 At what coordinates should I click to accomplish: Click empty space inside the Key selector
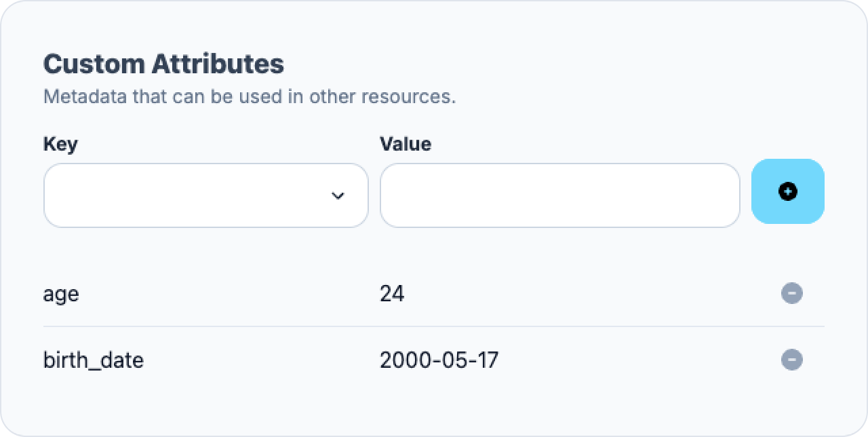click(183, 195)
